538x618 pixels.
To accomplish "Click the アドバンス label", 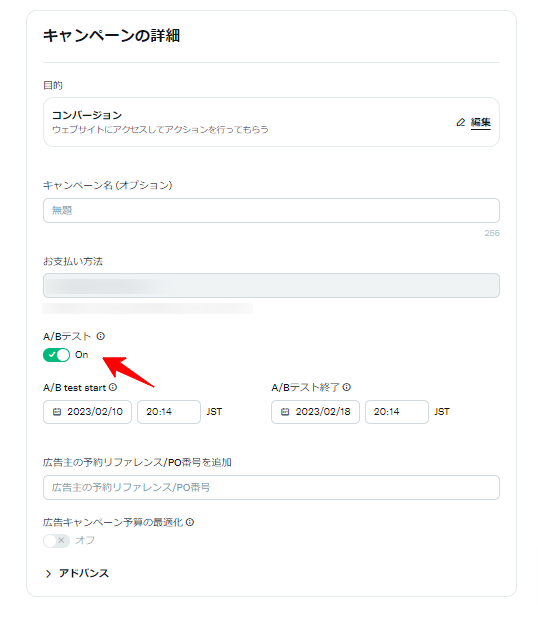I will click(84, 573).
